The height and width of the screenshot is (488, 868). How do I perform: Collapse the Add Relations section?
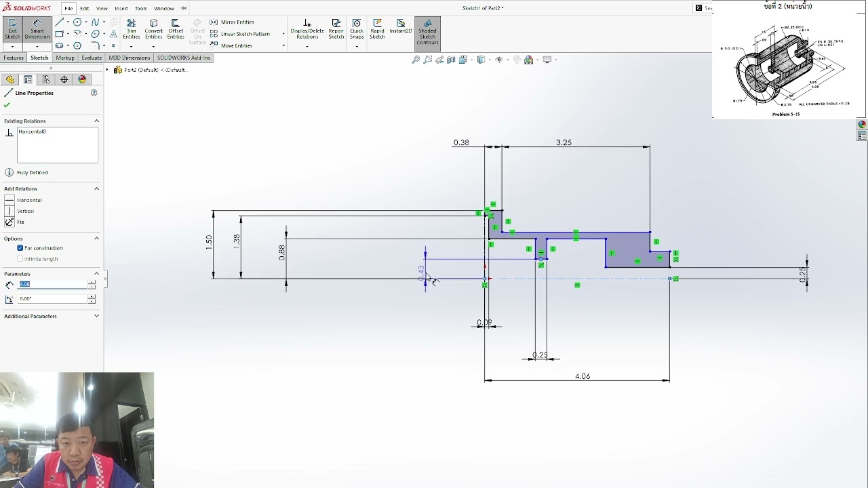96,188
